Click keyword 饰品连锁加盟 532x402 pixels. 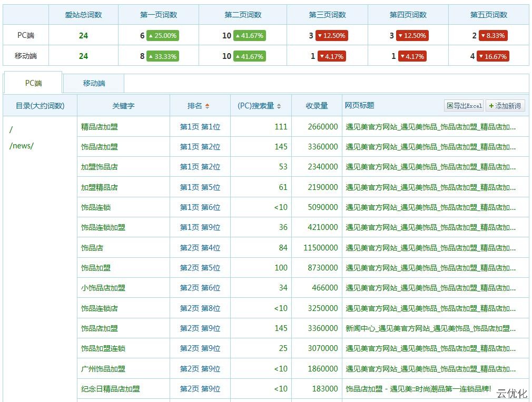click(103, 227)
